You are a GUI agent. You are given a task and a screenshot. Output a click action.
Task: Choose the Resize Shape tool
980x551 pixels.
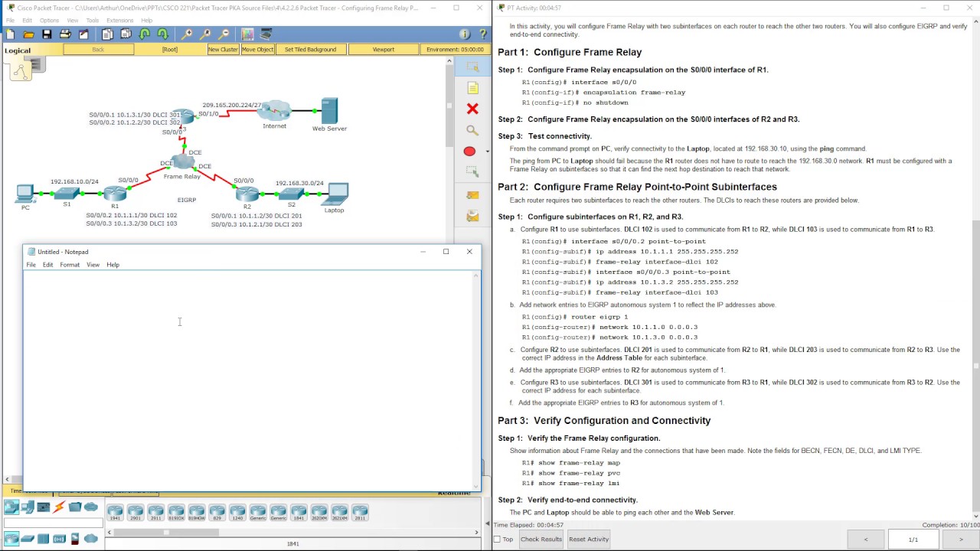click(472, 172)
